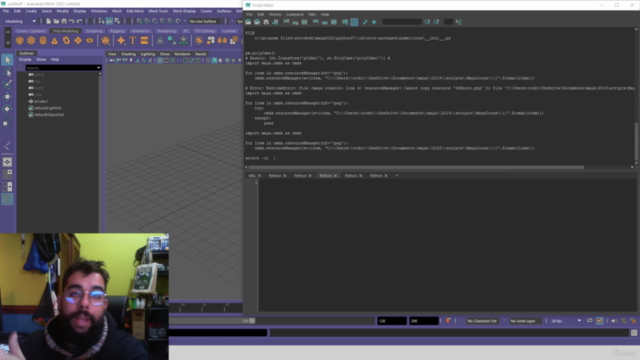640x360 pixels.
Task: Open the Mesh Tools menu in Maya
Action: click(x=158, y=11)
